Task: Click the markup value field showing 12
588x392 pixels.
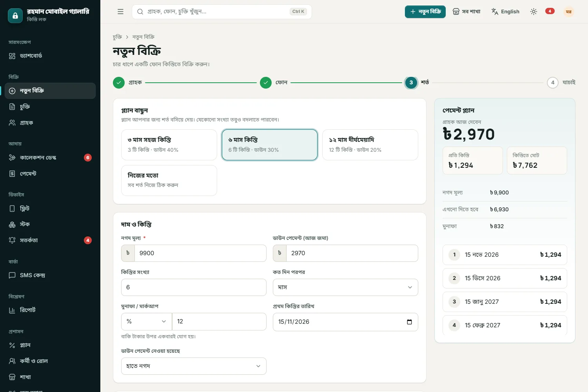Action: (219, 321)
